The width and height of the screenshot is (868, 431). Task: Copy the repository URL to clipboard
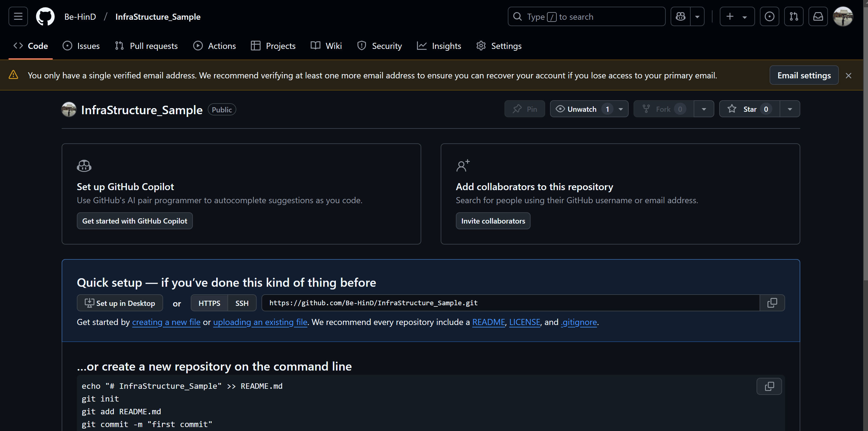click(772, 303)
